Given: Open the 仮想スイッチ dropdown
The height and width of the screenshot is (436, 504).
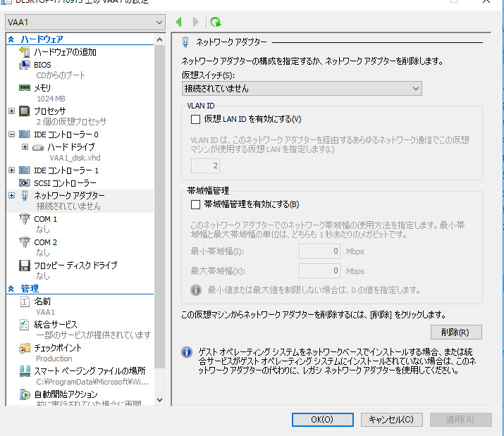Looking at the screenshot, I should coord(301,89).
